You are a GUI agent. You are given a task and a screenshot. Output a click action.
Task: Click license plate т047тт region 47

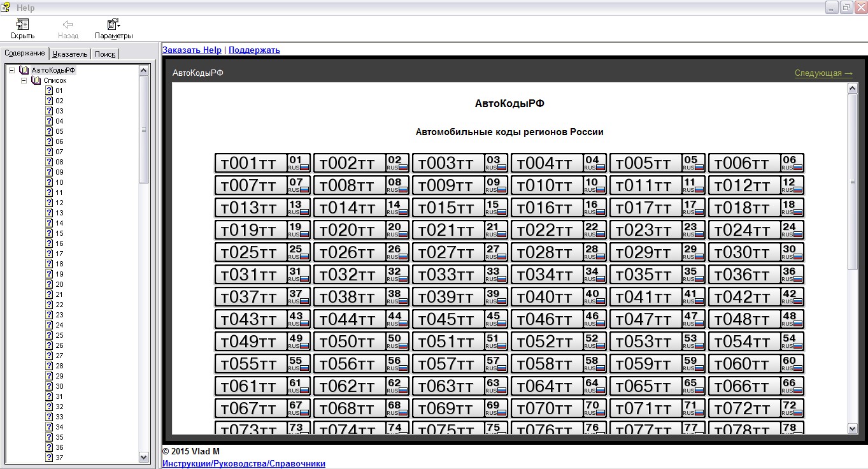tap(657, 319)
